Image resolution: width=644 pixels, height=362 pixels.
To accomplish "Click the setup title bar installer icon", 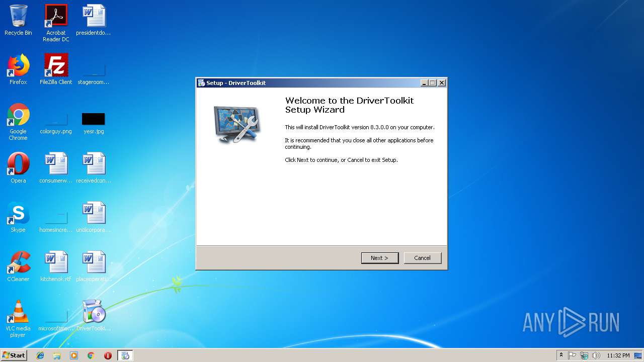I will (x=201, y=83).
